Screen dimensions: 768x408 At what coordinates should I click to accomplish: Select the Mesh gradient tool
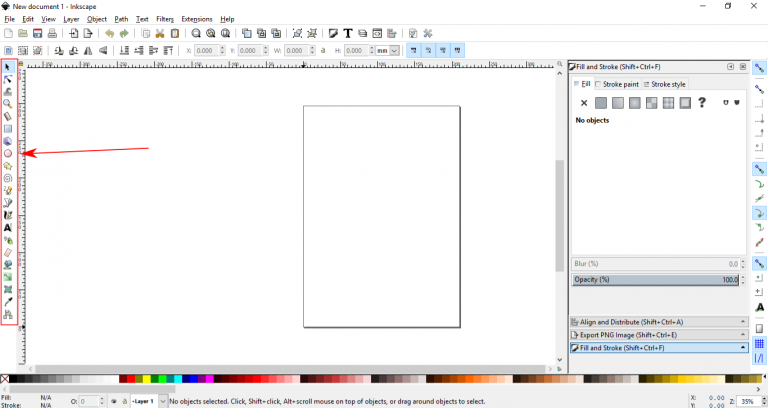pos(8,289)
